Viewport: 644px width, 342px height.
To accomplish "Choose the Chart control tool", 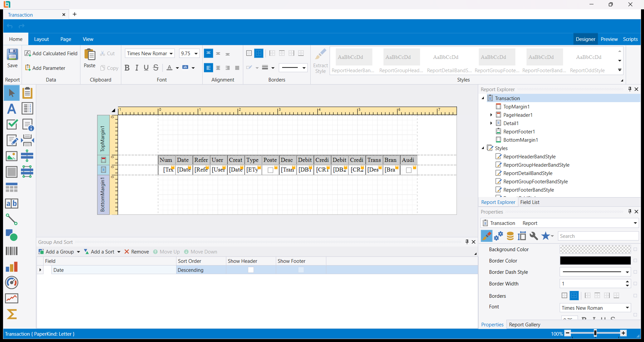I will coord(12,267).
